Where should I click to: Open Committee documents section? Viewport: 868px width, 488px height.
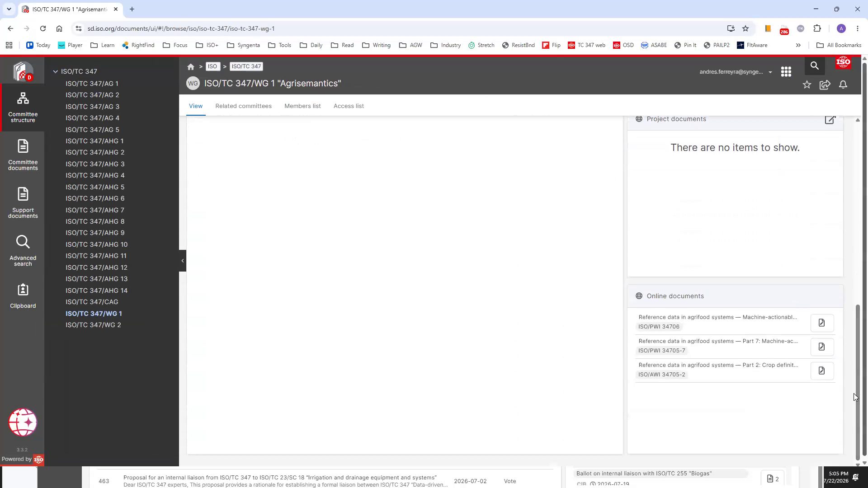pos(23,155)
